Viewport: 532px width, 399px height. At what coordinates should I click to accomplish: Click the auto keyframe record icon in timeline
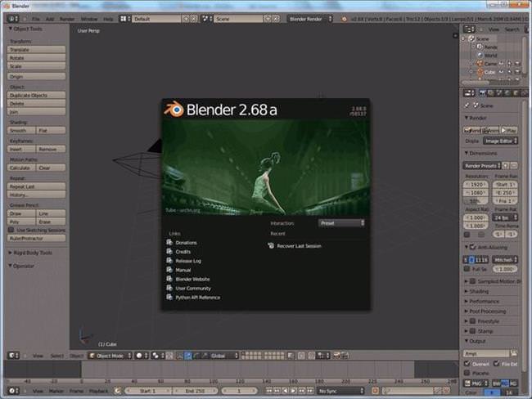tap(375, 391)
